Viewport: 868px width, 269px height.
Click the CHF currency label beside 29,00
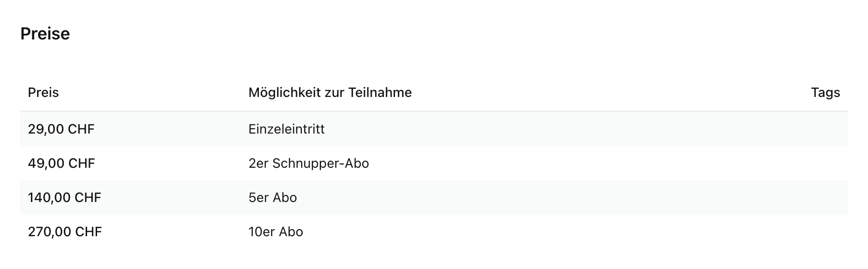tap(81, 129)
